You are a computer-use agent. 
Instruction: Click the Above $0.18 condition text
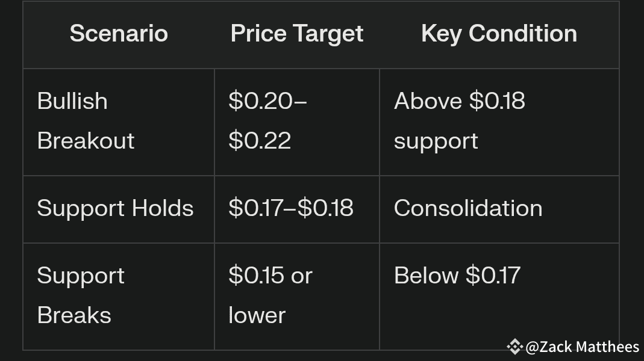459,102
